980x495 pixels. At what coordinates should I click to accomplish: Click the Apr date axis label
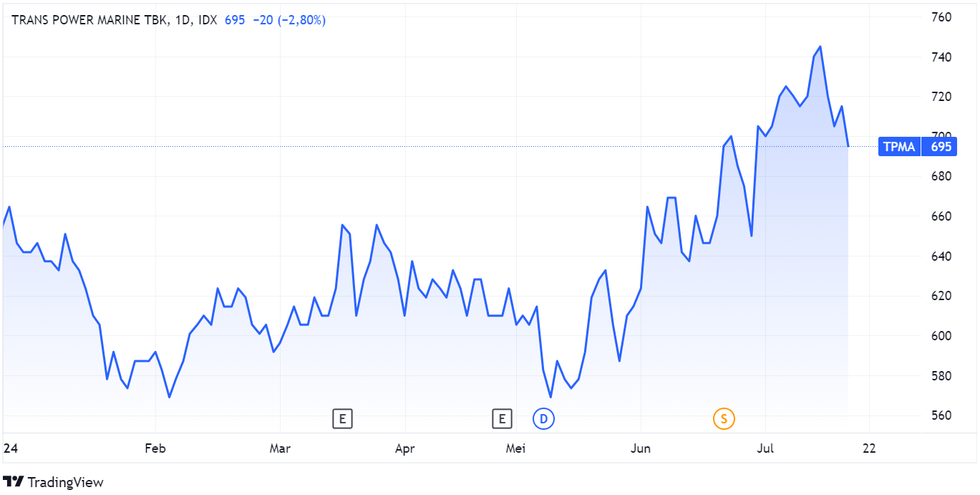[x=405, y=449]
